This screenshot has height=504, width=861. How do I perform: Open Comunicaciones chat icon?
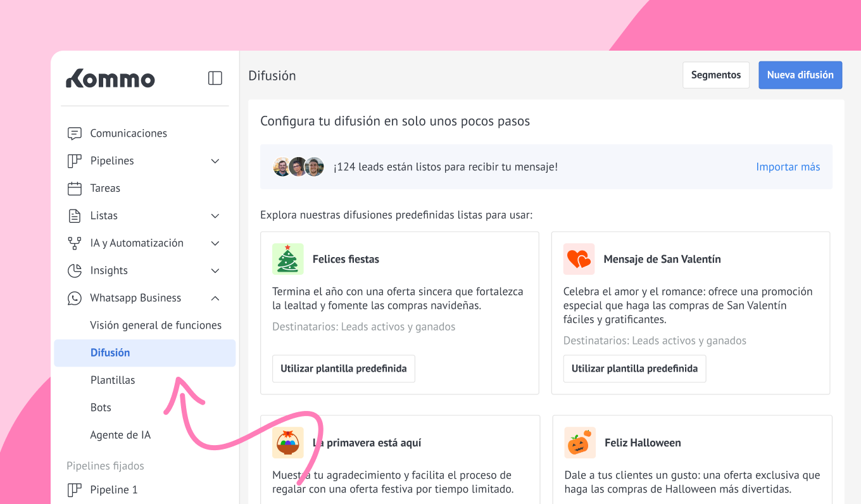tap(75, 134)
